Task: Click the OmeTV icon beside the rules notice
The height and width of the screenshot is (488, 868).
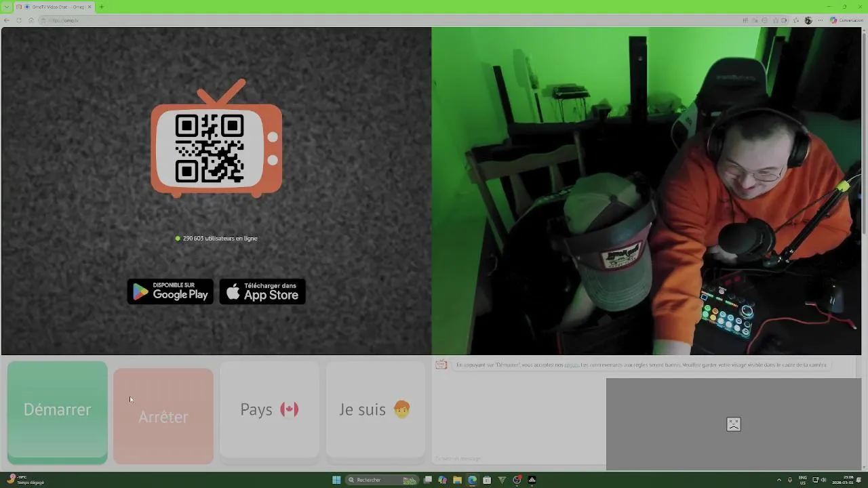Action: click(441, 365)
